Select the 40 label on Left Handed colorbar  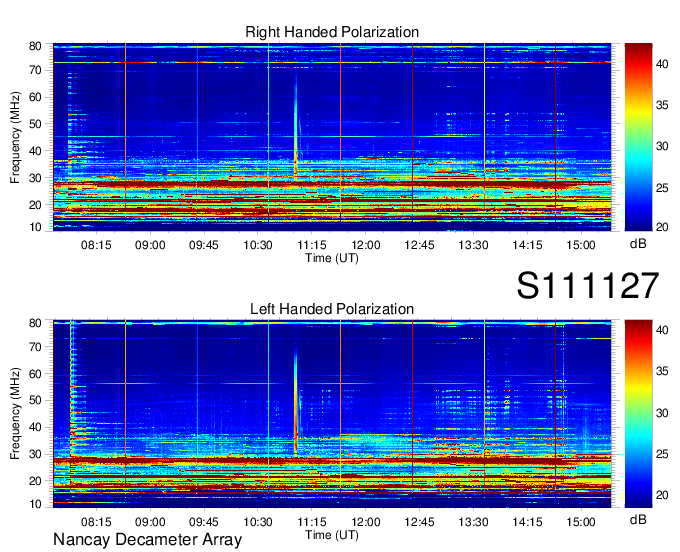(662, 330)
